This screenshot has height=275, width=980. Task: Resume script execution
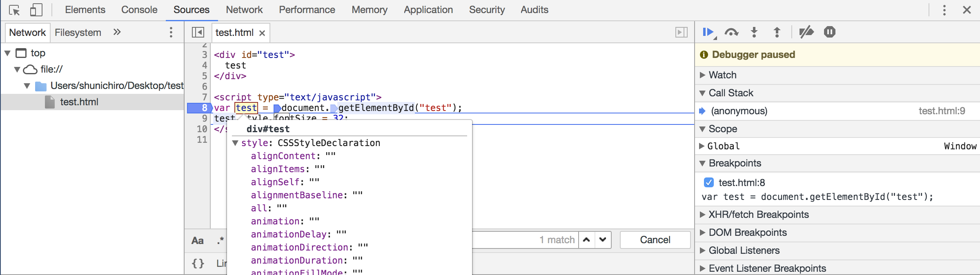[x=709, y=32]
